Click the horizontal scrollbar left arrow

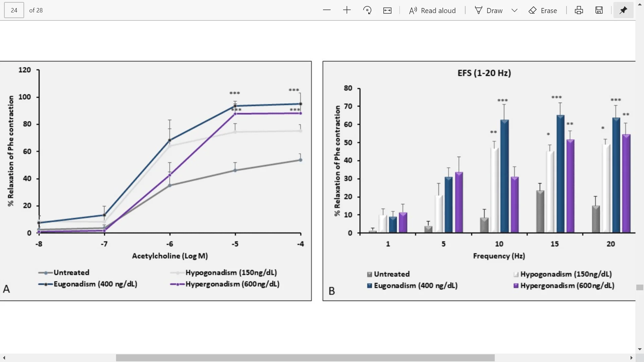point(4,358)
